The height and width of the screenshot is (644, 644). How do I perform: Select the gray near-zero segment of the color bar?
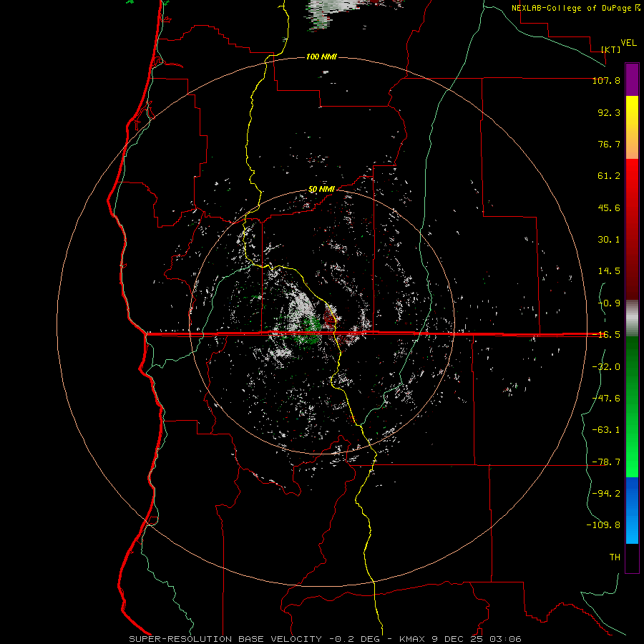[632, 318]
